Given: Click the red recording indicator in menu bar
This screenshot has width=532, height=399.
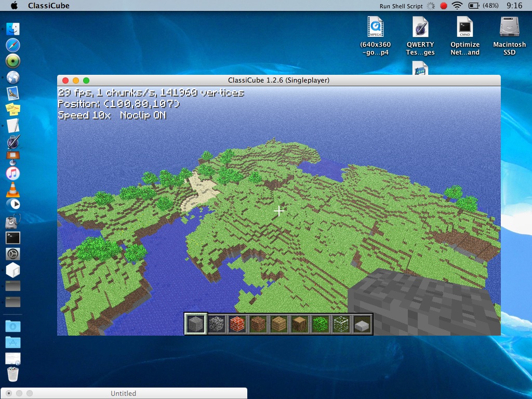Looking at the screenshot, I should point(443,6).
